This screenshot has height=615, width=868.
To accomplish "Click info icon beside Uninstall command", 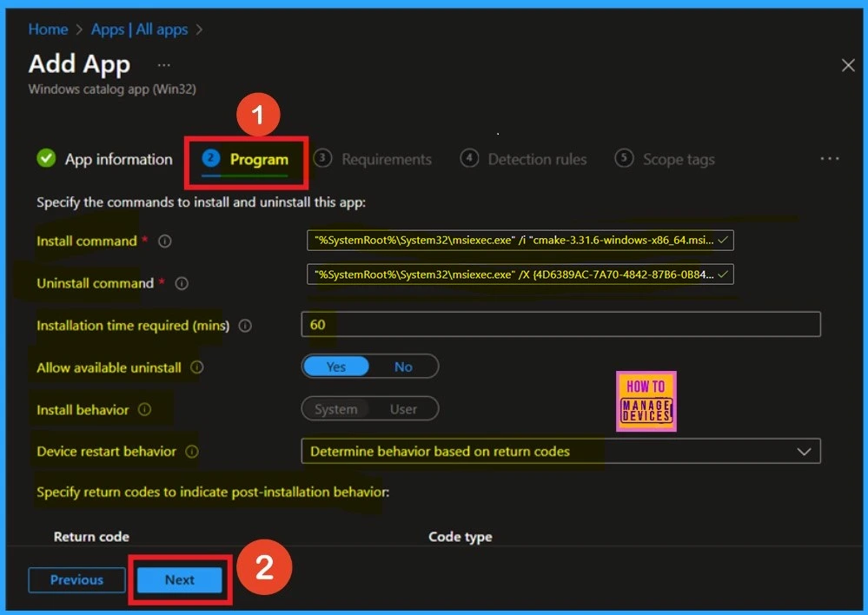I will (182, 283).
